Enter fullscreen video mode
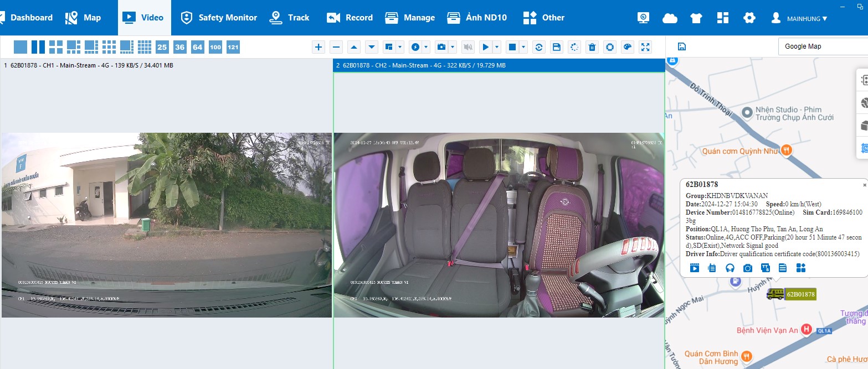The height and width of the screenshot is (369, 868). pyautogui.click(x=645, y=47)
